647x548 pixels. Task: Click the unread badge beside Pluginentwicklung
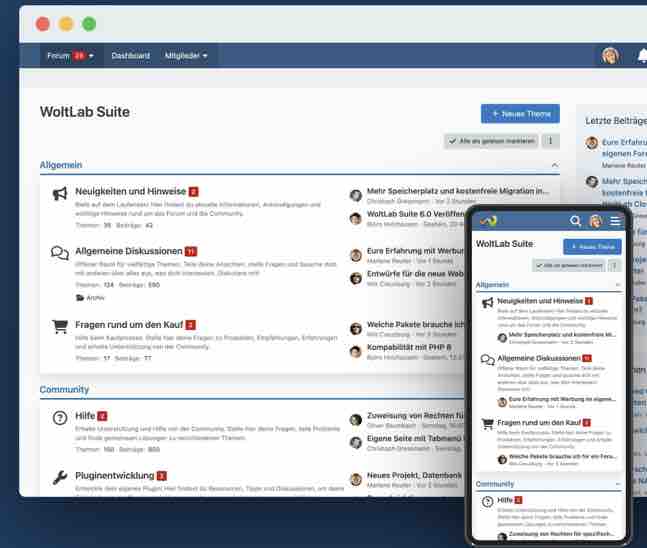click(162, 476)
